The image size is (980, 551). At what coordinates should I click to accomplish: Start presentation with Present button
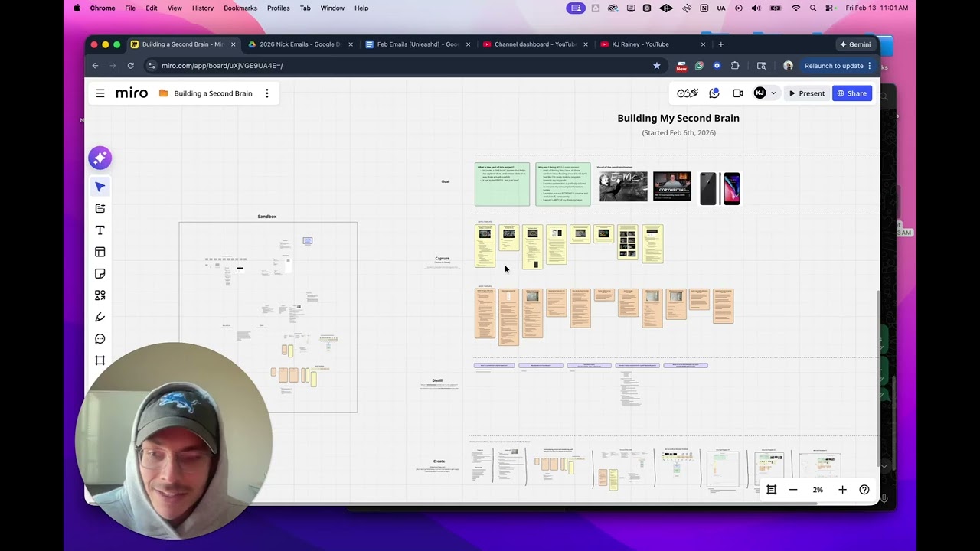point(807,93)
